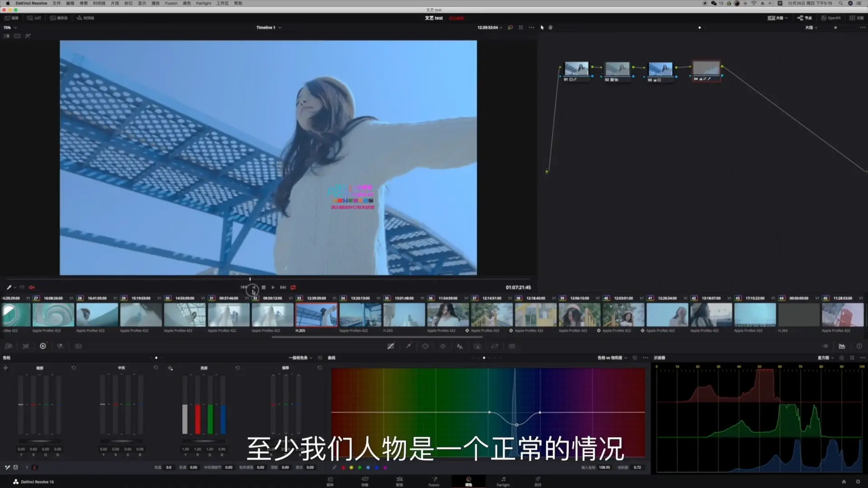Viewport: 868px width, 488px height.
Task: Open the Info palette icon
Action: [859, 346]
